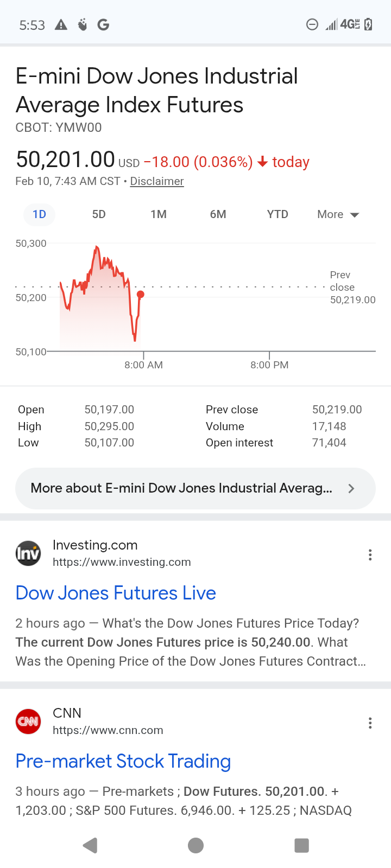Tap the Investing.com favicon icon
Screen dimensions: 391x868
[28, 553]
